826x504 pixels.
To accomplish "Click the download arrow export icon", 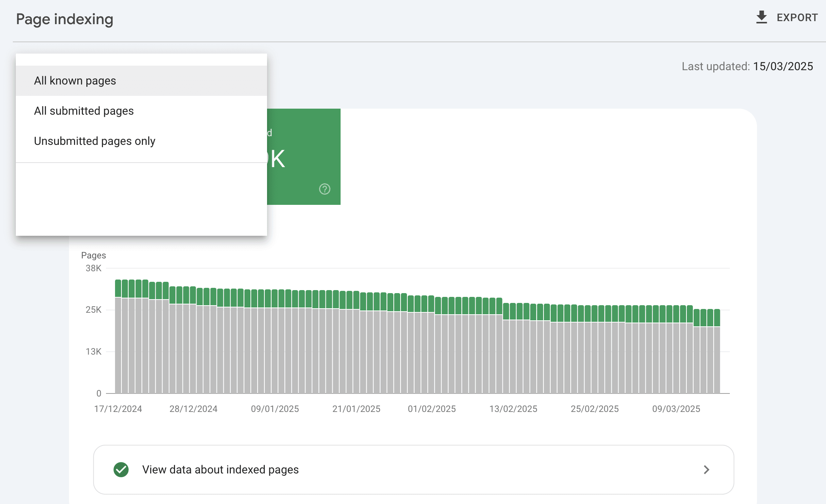I will pos(762,17).
